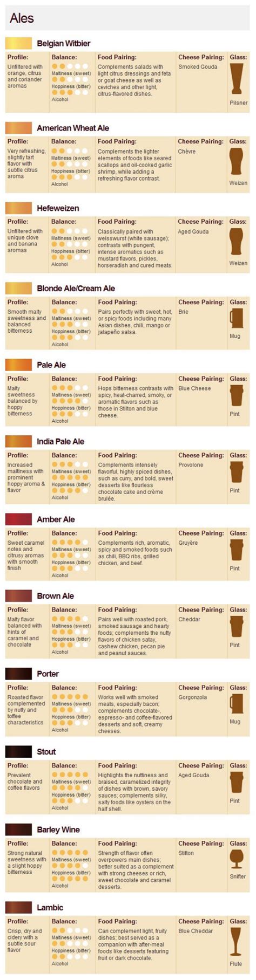This screenshot has height=980, width=256.
Task: Click the Ales title at top
Action: (22, 18)
